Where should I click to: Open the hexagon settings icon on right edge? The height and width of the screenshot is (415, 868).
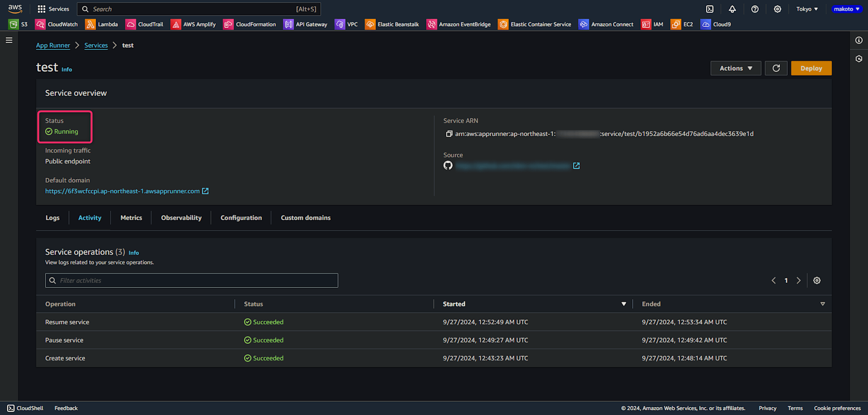859,59
